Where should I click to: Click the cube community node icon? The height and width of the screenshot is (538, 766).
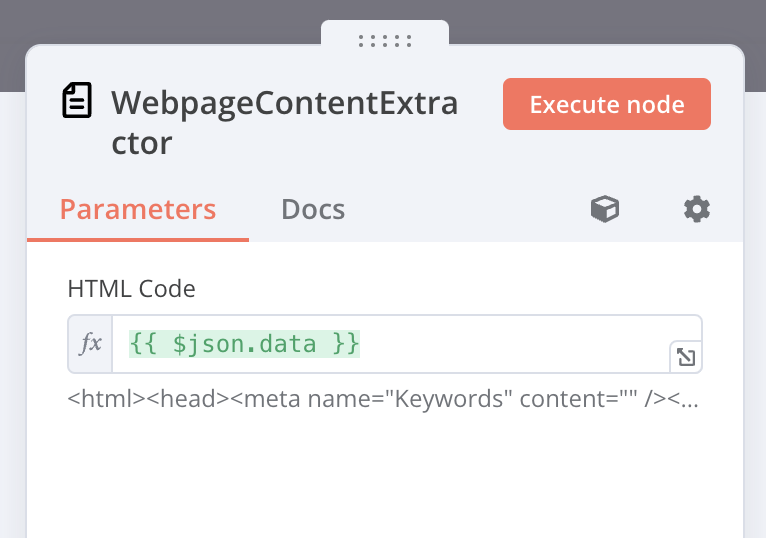click(x=605, y=209)
